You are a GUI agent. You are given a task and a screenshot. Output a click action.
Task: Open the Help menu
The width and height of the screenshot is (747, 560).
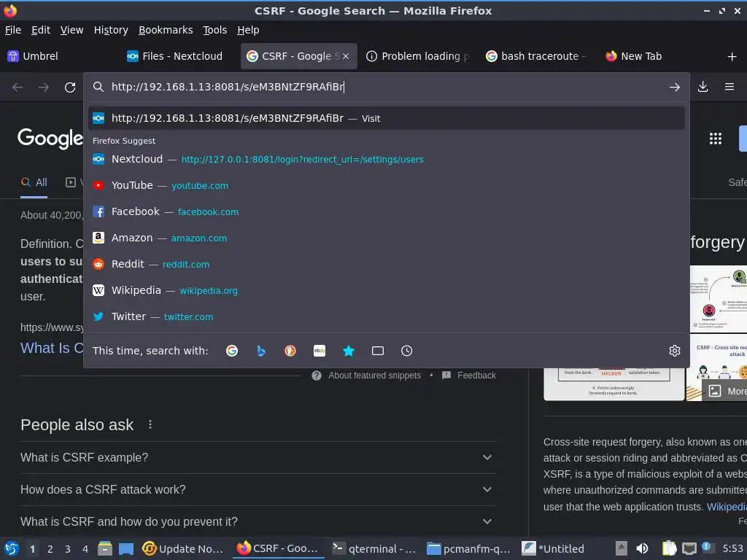(x=248, y=30)
